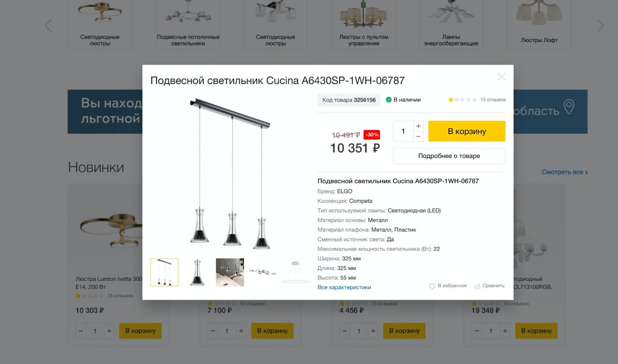Click the quantity field in popup
Screen dimensions: 618x364
coord(403,131)
